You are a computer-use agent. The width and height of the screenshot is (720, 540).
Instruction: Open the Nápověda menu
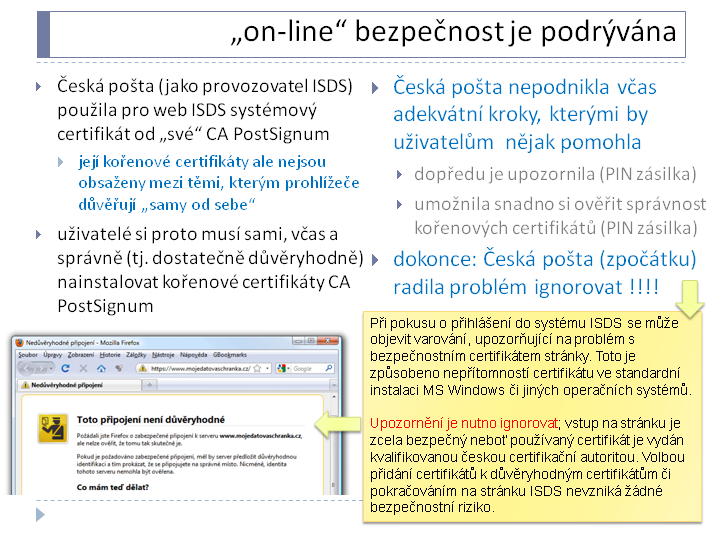tap(193, 355)
